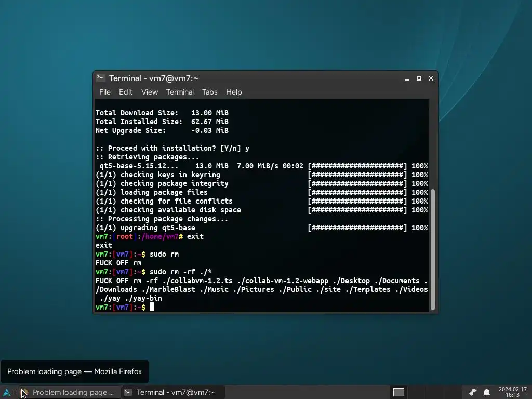The width and height of the screenshot is (532, 399).
Task: Open the notification bell icon
Action: click(x=486, y=392)
